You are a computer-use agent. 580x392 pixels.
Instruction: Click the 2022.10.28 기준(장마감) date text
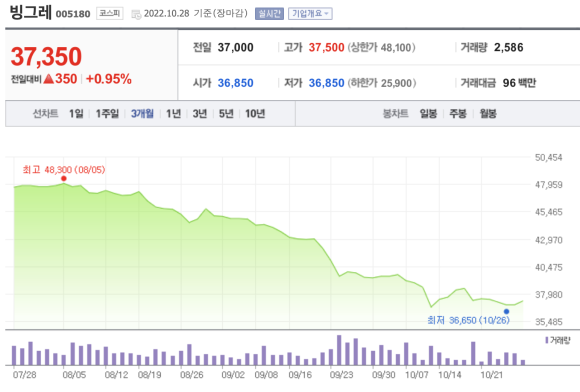tap(196, 14)
